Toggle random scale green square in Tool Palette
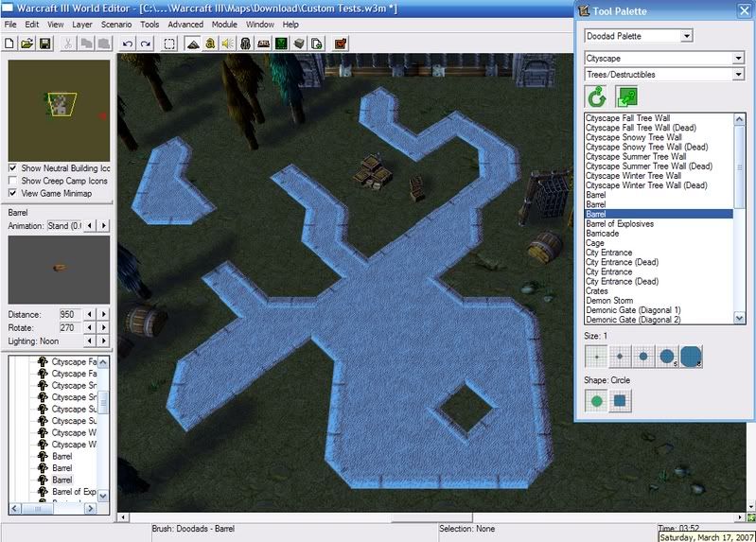The image size is (756, 542). click(626, 96)
